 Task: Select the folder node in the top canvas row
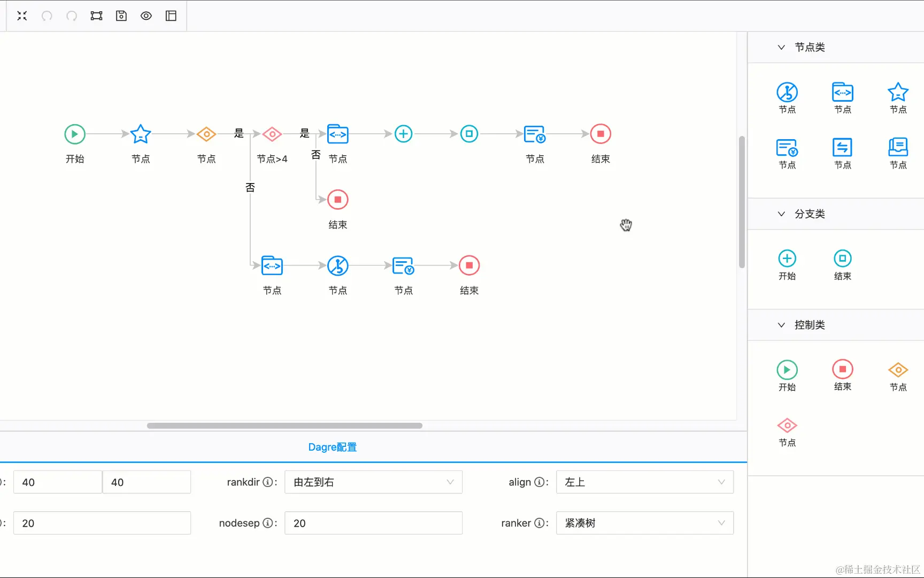coord(338,134)
